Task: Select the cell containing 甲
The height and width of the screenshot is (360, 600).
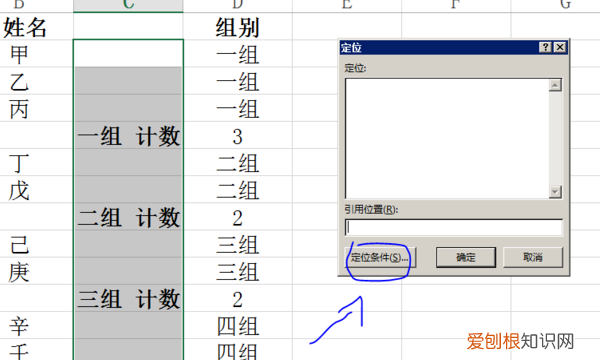Action: click(x=36, y=54)
